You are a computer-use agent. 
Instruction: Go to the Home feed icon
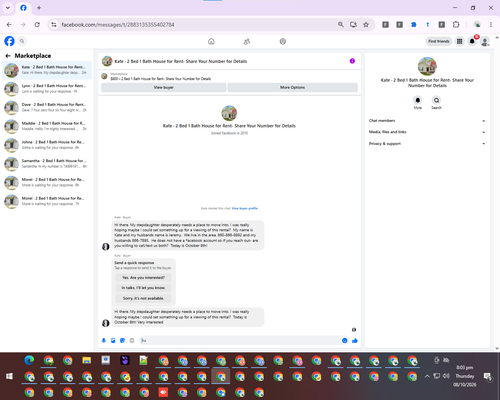211,41
